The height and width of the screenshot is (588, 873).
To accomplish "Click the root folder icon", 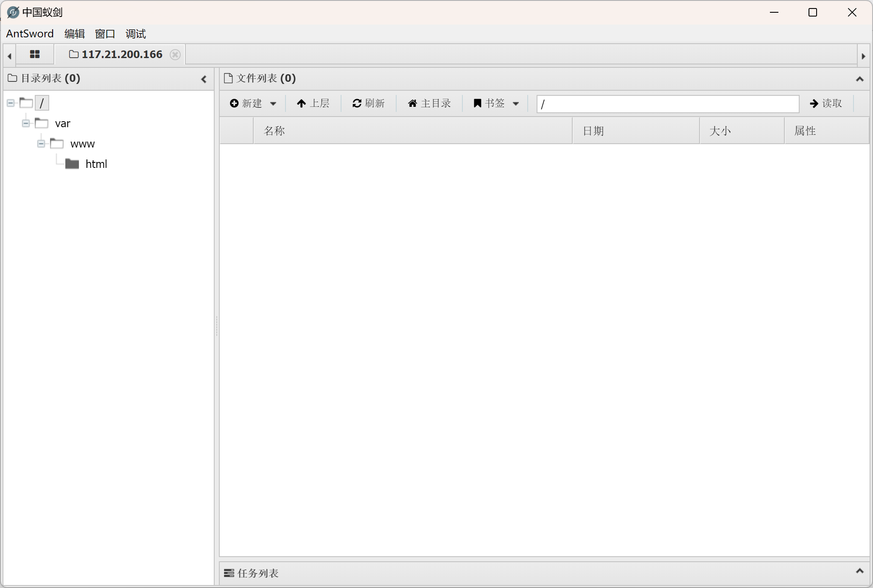I will coord(26,103).
